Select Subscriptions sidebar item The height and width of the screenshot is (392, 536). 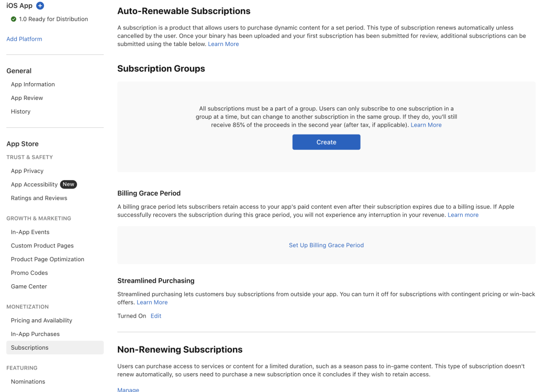[x=55, y=348]
